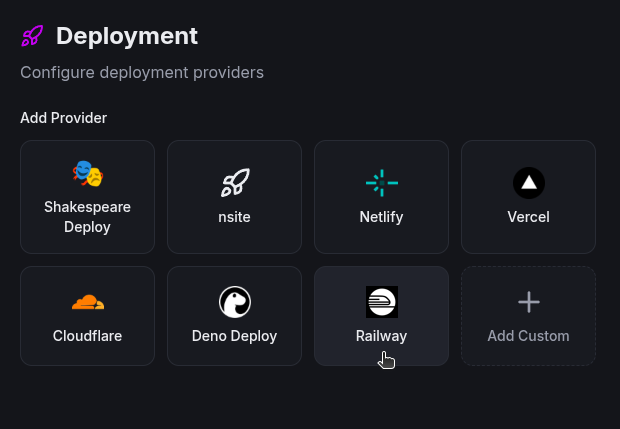Select the Vercel text label
Image resolution: width=620 pixels, height=429 pixels.
click(528, 216)
